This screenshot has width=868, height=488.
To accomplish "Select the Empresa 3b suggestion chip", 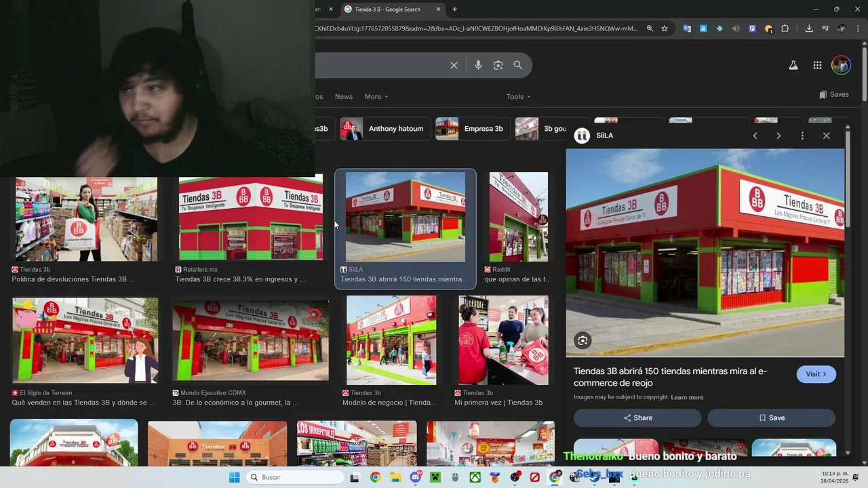I will point(473,129).
